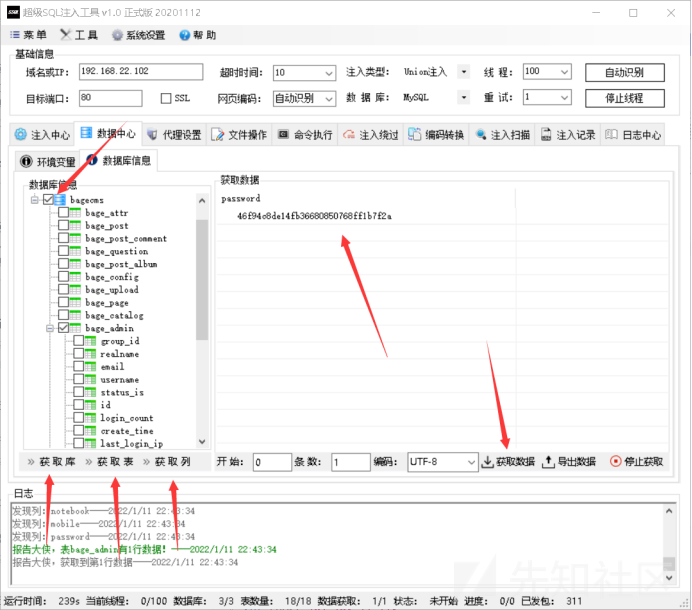The height and width of the screenshot is (610, 692).
Task: Click the 注入中心 gear icon
Action: point(20,134)
